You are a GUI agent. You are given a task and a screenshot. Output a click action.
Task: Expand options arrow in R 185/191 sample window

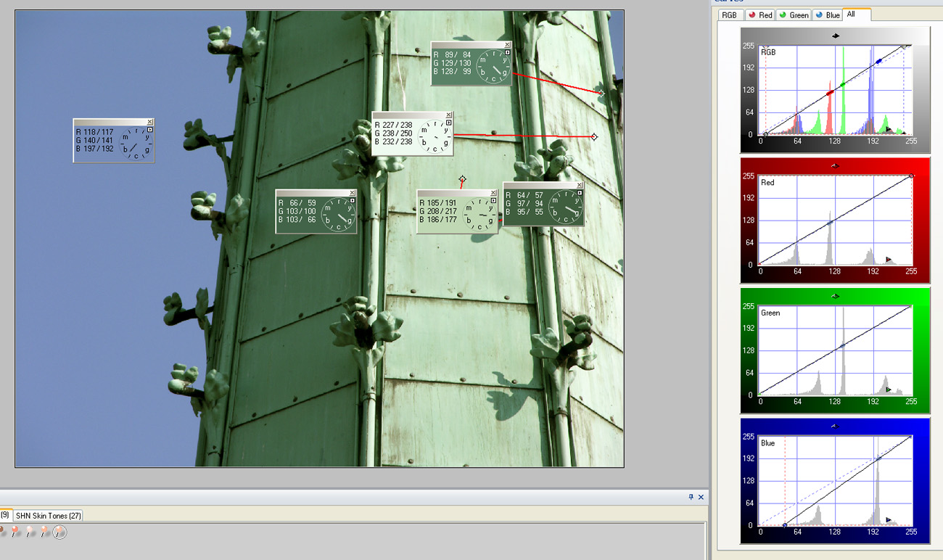[494, 202]
